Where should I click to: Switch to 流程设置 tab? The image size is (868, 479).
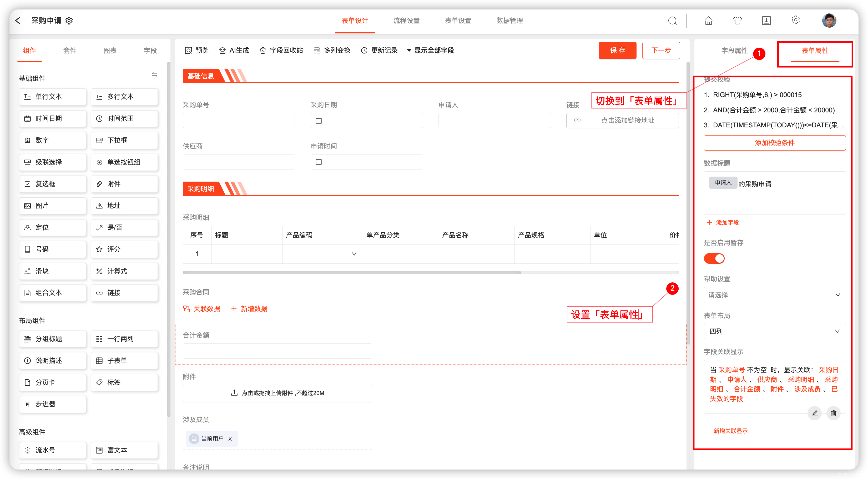click(406, 21)
